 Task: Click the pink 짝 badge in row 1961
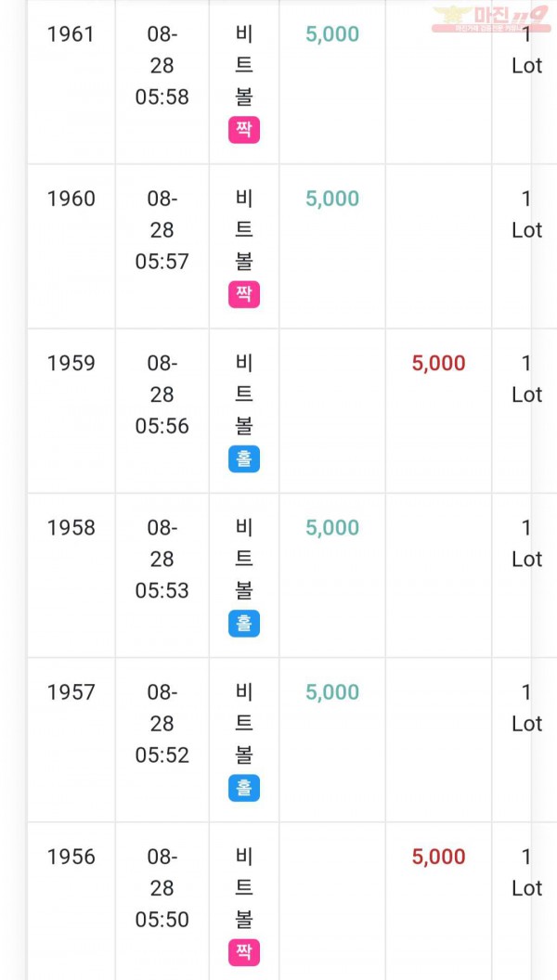[244, 131]
